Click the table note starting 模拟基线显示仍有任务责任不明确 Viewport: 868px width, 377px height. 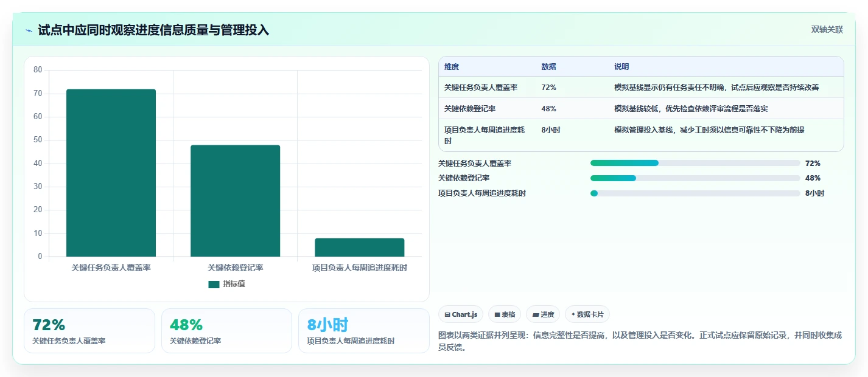[x=716, y=88]
